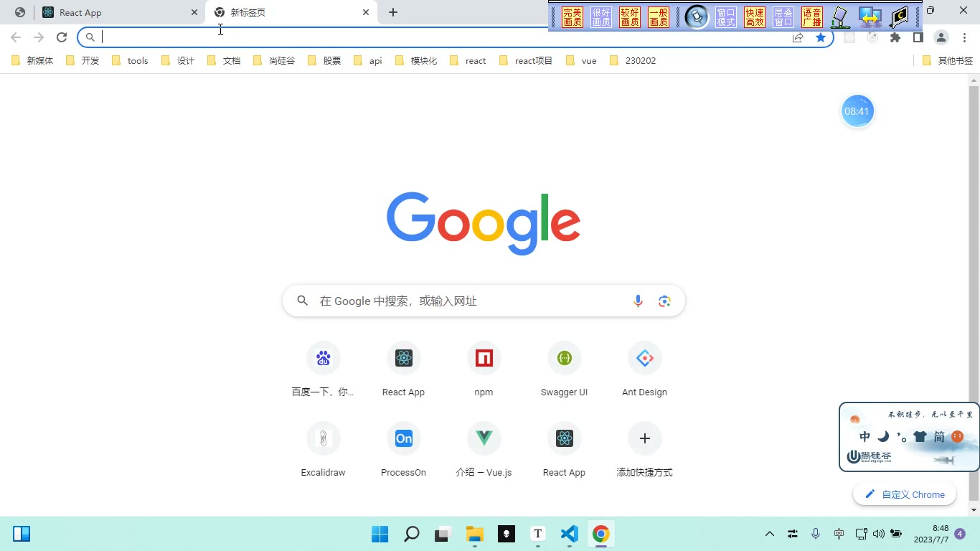Viewport: 980px width, 551px height.
Task: Show hidden system tray icons chevron
Action: tap(770, 534)
